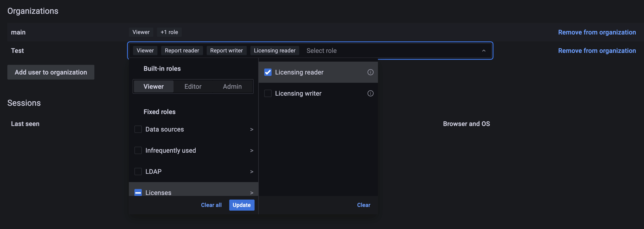Toggle the Licenses group checkbox
The image size is (644, 229).
click(x=138, y=192)
